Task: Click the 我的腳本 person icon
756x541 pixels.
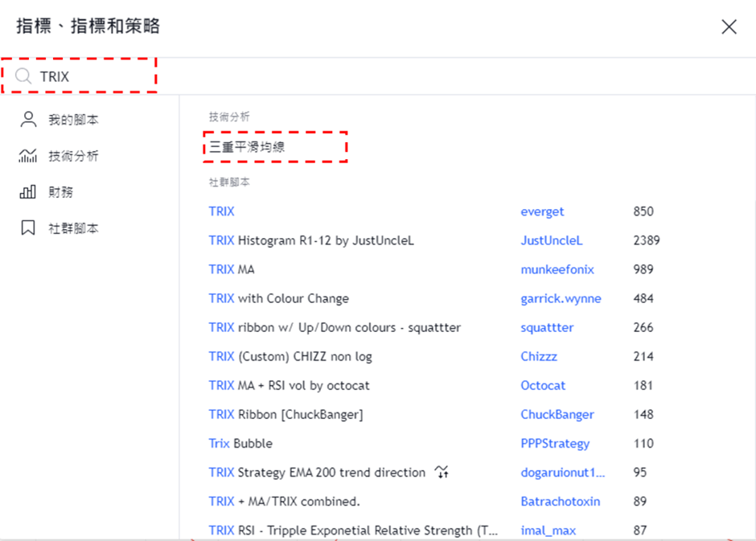Action: (x=28, y=120)
